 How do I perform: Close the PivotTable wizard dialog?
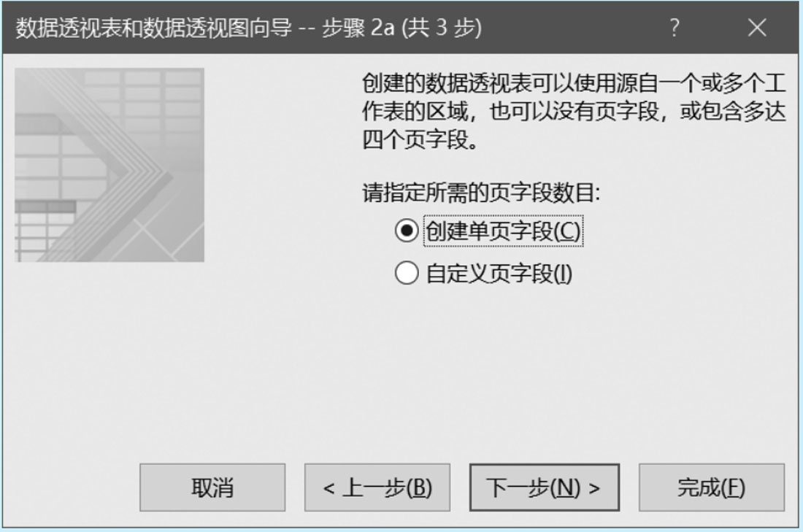click(x=757, y=28)
